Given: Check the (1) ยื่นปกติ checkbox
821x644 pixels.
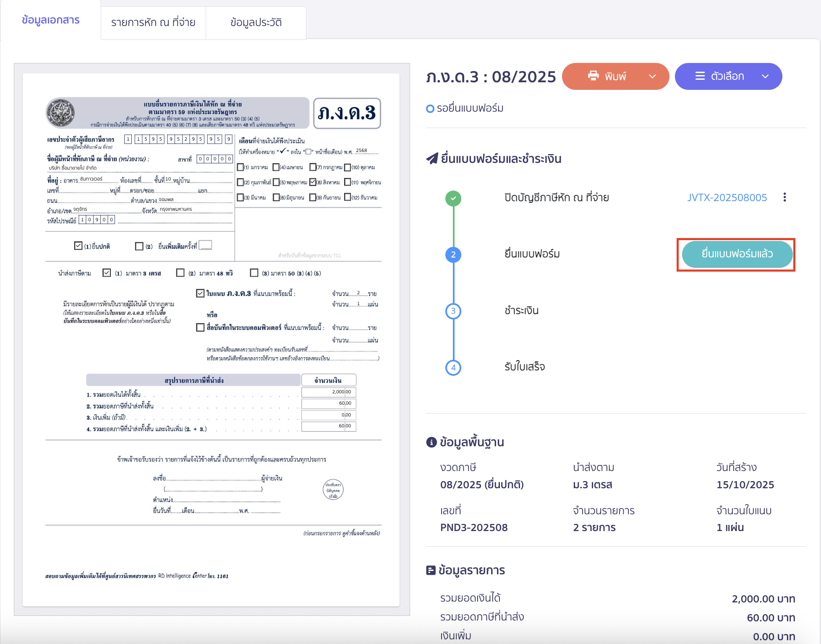Looking at the screenshot, I should tap(78, 246).
